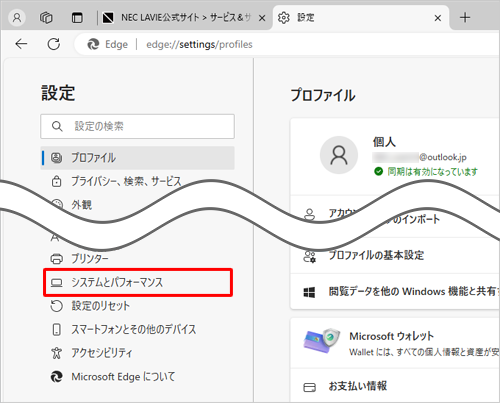This screenshot has height=403, width=500.
Task: Click the @outlook.jp email text
Action: (443, 157)
